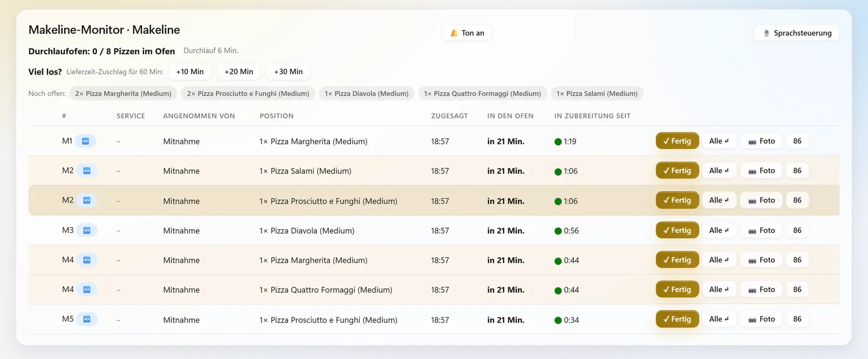Open Foto for M3 Pizza Diavola
The width and height of the screenshot is (868, 359).
[x=762, y=230]
